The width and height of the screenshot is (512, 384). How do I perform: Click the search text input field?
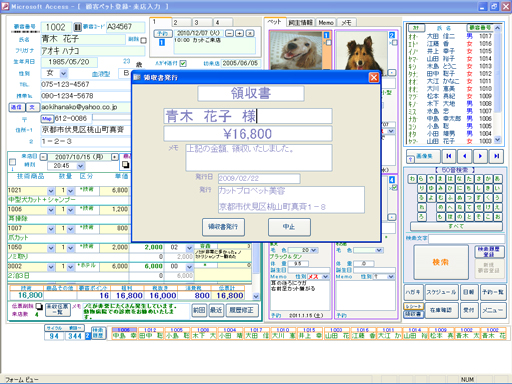[x=466, y=239]
